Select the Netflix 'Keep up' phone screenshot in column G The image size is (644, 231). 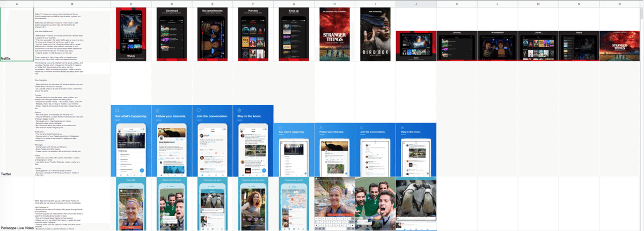click(x=294, y=34)
